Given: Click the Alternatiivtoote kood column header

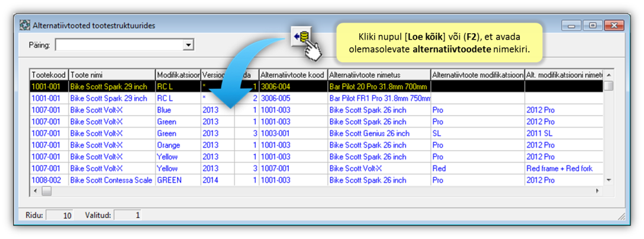Looking at the screenshot, I should [x=293, y=75].
